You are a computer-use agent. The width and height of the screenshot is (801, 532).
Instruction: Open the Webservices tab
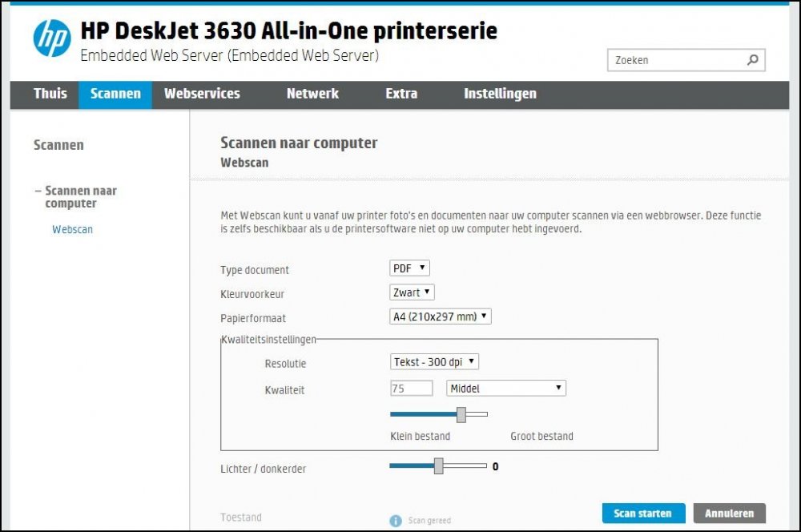pos(202,94)
